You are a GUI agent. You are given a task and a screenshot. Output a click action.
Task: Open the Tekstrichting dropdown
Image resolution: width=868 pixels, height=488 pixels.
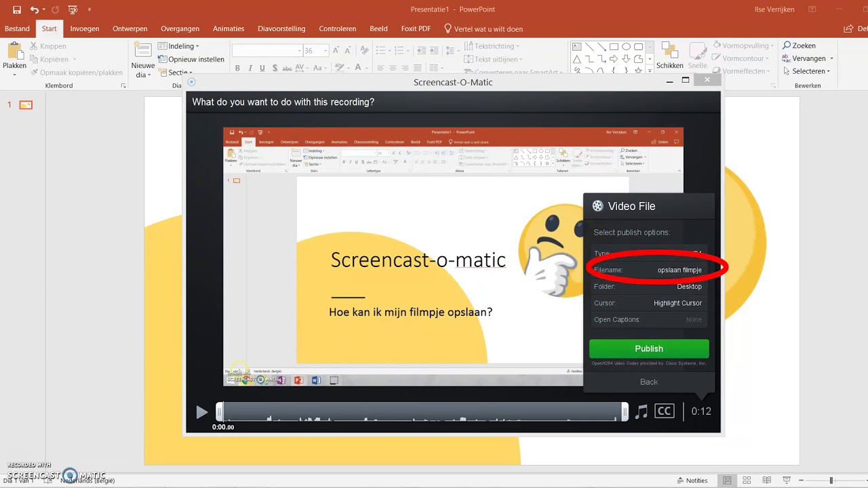pos(492,46)
